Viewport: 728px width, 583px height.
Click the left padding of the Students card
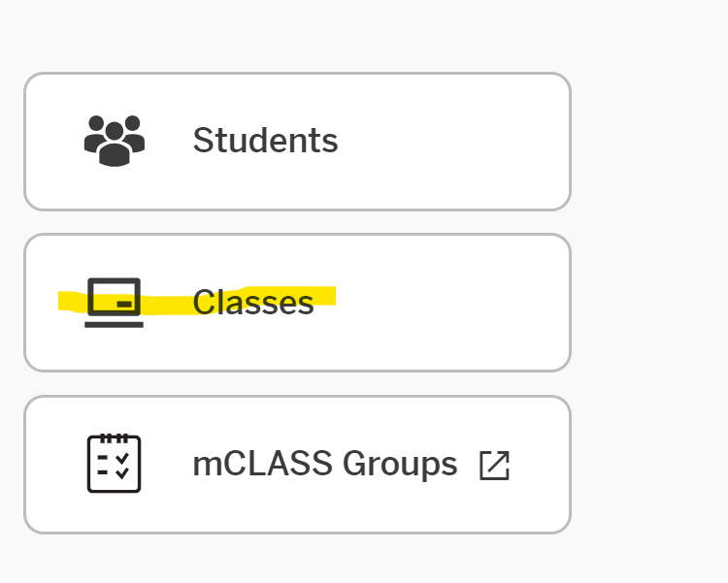pos(49,142)
